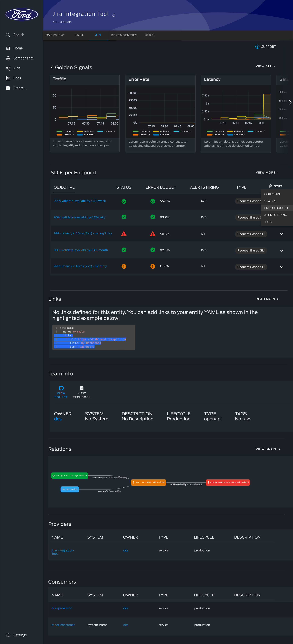Expand the monthly latency SLO row

coord(282,267)
